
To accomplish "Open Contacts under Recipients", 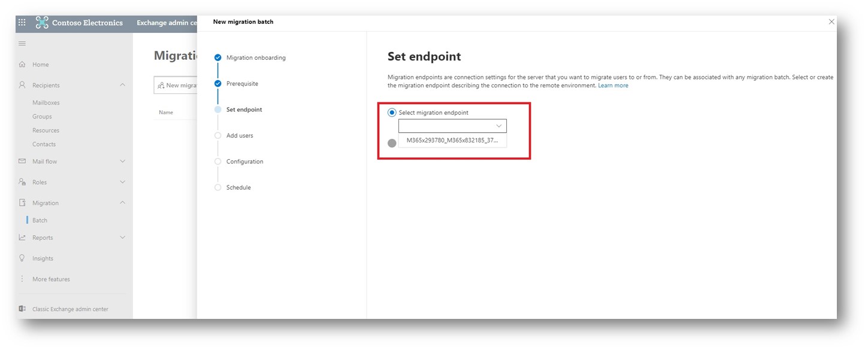I will click(44, 144).
